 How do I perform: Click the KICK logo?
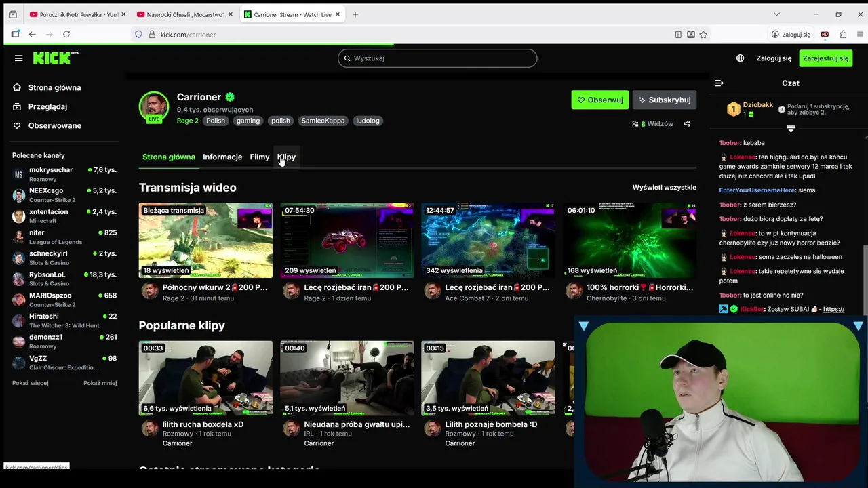click(56, 58)
